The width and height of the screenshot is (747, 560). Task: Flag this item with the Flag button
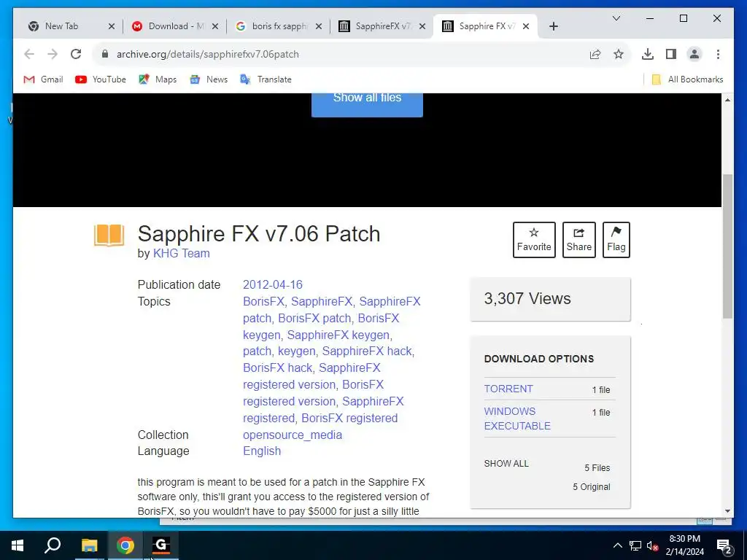[x=616, y=239]
